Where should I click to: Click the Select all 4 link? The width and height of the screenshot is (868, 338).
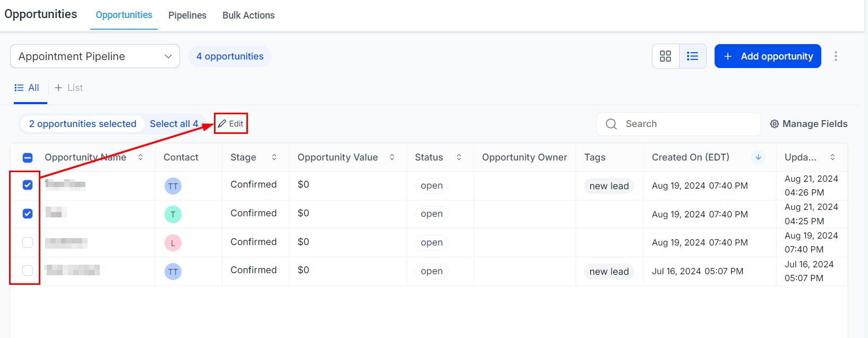point(174,124)
